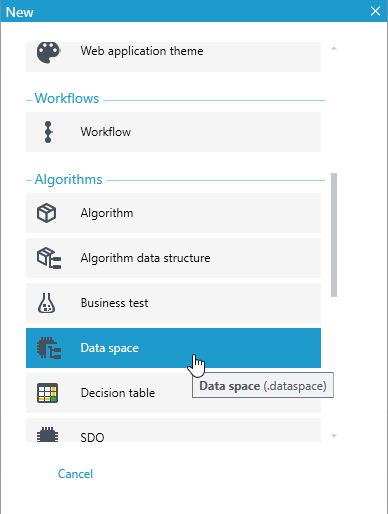Click the Algorithm cube icon
The width and height of the screenshot is (388, 514).
click(46, 213)
